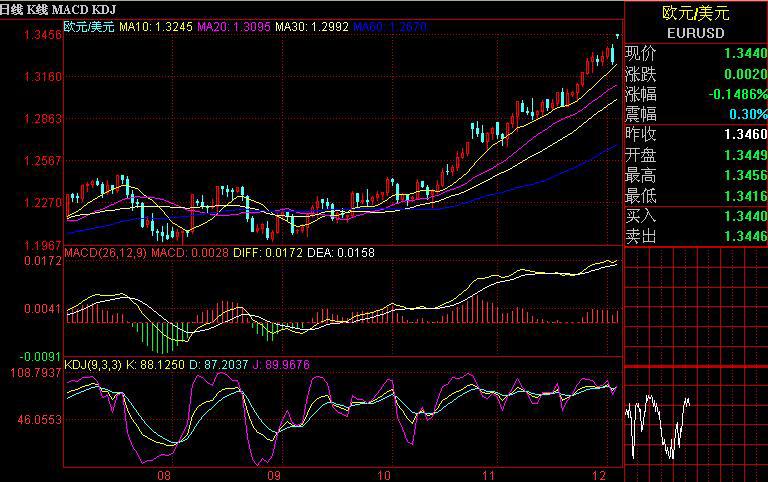Jump to month 09 on the time axis
This screenshot has height=482, width=768.
tap(274, 475)
